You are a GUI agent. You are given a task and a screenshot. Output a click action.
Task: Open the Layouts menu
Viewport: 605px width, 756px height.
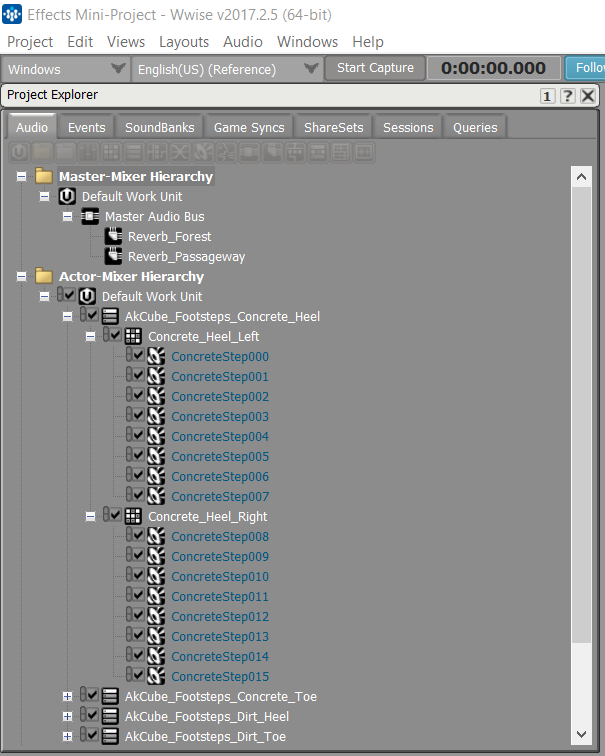pos(184,42)
